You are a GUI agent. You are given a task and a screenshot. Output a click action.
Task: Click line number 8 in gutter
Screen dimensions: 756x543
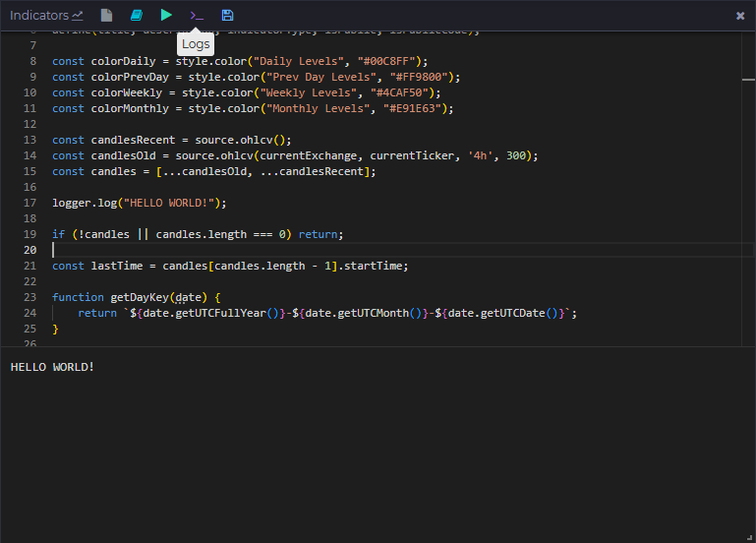[32, 61]
